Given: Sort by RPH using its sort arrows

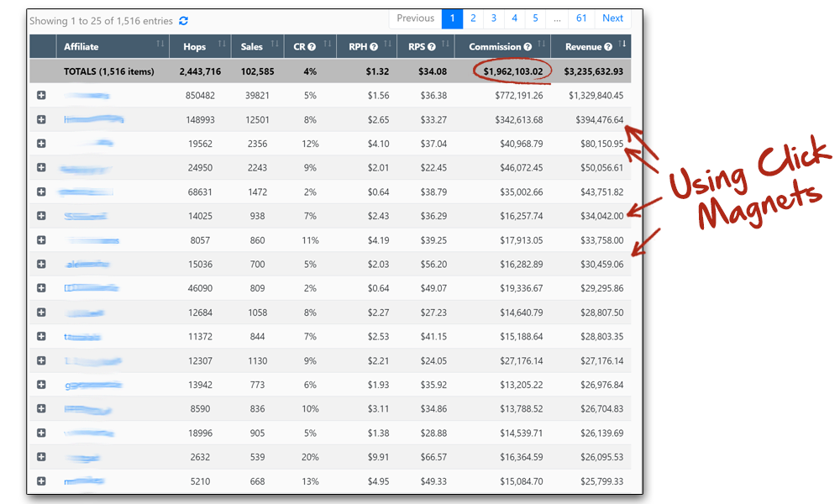Looking at the screenshot, I should click(387, 44).
